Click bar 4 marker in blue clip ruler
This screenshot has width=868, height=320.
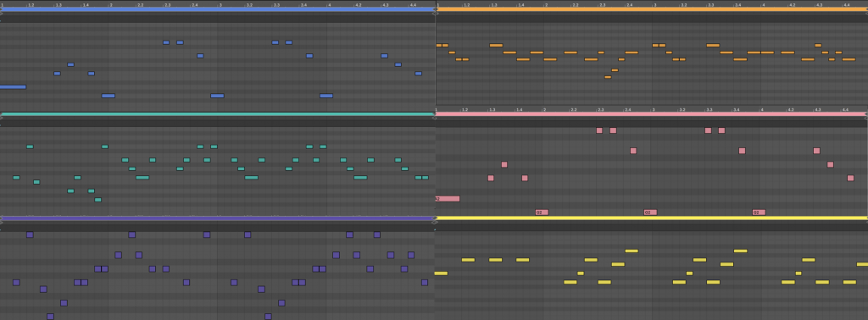tap(329, 4)
